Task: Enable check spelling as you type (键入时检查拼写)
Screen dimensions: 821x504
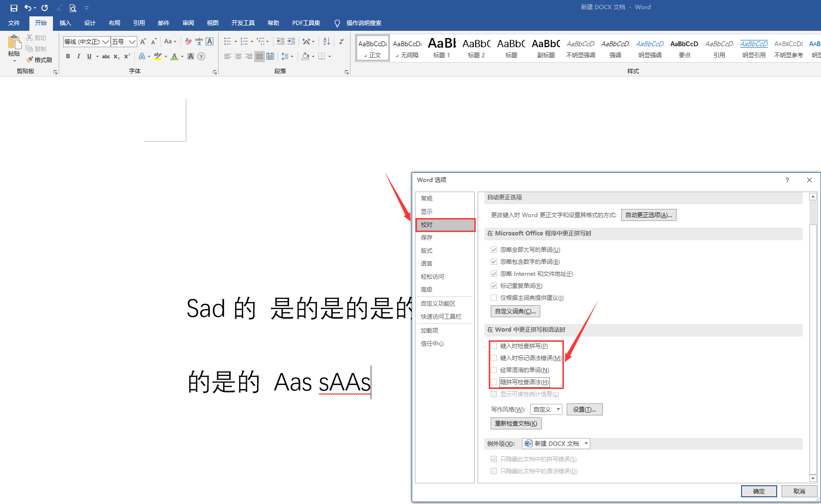Action: coord(494,346)
